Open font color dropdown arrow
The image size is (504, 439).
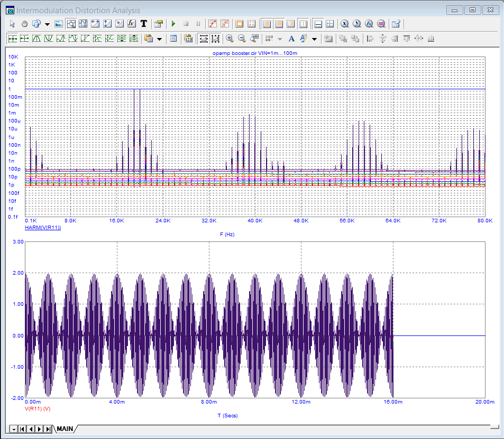coord(314,39)
